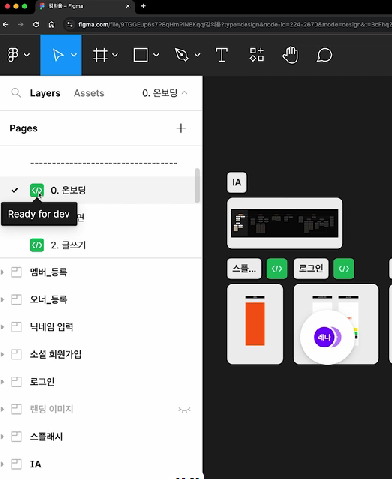Viewport: 392px width, 479px height.
Task: Select the 멤버_등록 section layer
Action: click(x=100, y=272)
